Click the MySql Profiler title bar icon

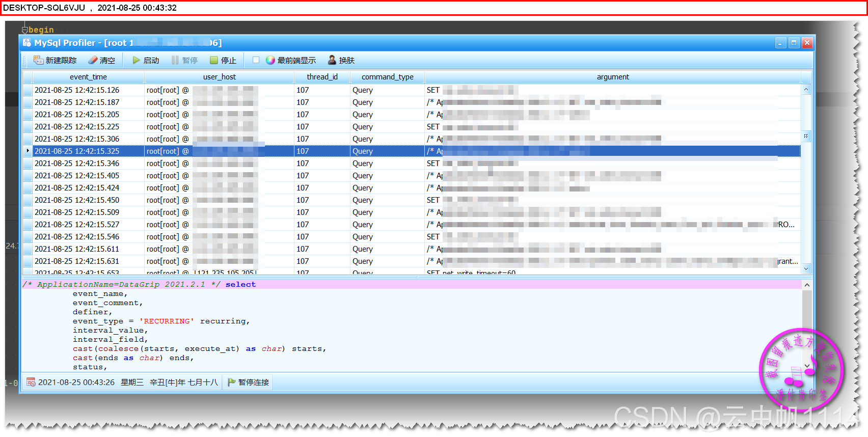point(27,43)
